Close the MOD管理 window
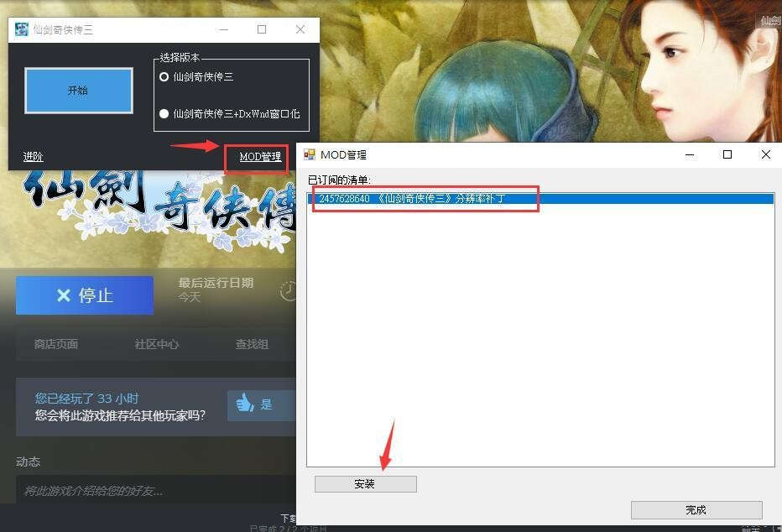The width and height of the screenshot is (782, 532). [766, 154]
